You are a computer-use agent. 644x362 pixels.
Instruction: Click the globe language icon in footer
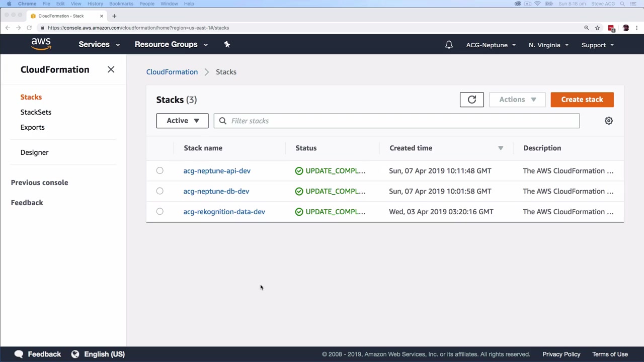75,354
